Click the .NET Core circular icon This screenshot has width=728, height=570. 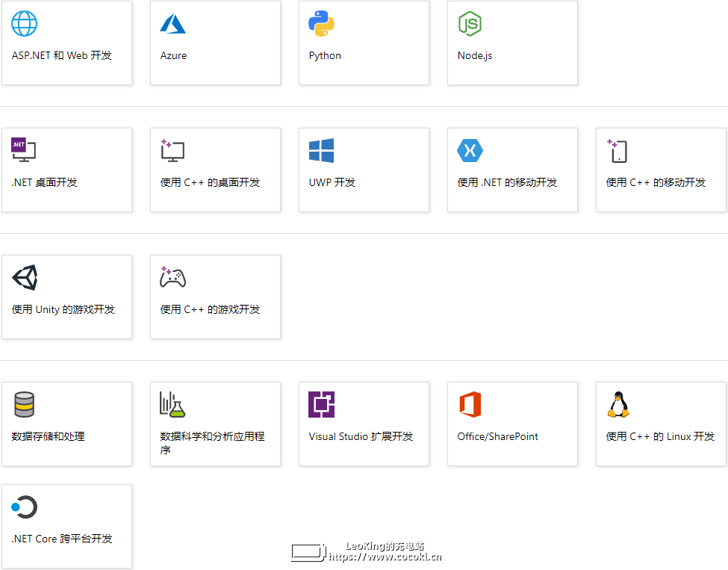[24, 507]
